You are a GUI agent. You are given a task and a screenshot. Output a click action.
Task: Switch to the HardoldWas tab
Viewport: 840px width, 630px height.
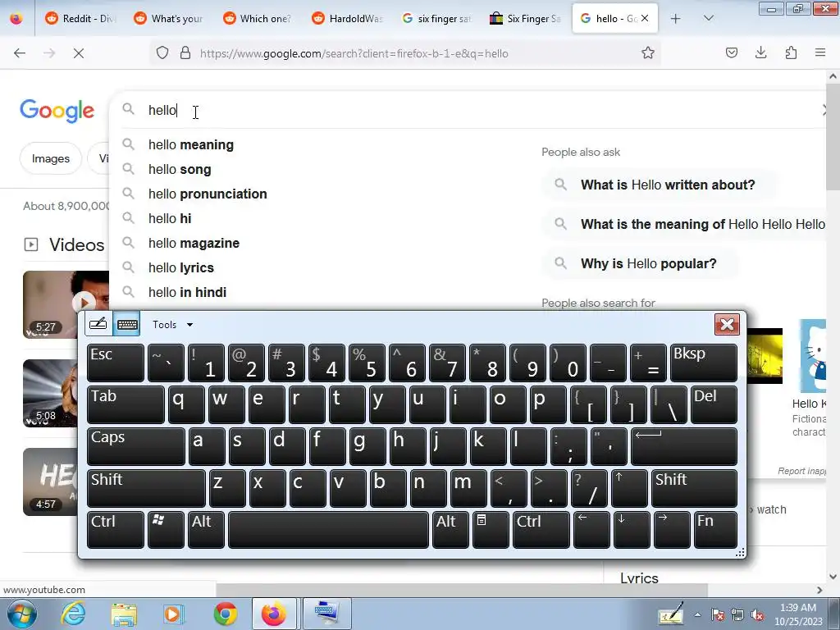click(x=347, y=18)
